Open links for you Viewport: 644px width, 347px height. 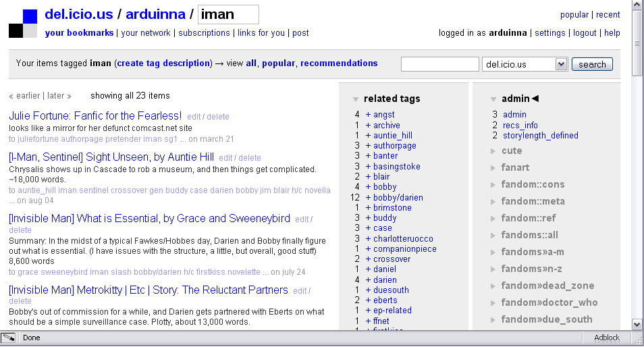261,33
